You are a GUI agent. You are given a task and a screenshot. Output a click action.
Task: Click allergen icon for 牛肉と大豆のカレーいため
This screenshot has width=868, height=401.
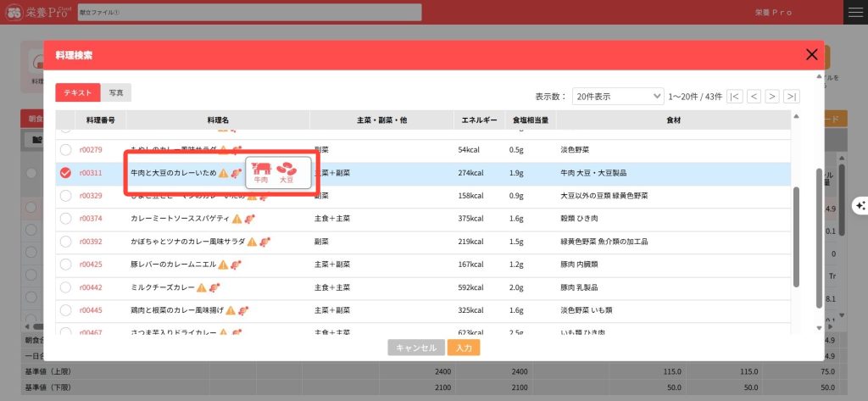(x=236, y=173)
